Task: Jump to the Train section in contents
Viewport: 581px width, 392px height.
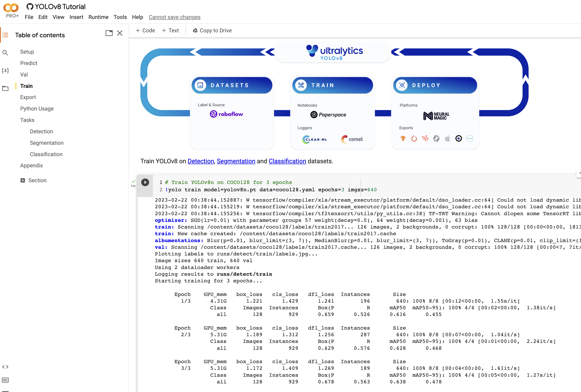Action: click(26, 86)
